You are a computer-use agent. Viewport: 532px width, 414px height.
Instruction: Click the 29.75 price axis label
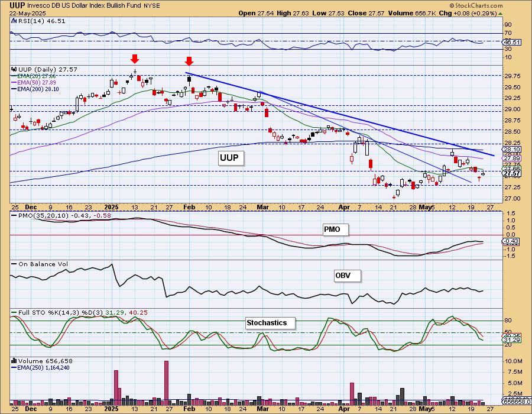click(512, 76)
